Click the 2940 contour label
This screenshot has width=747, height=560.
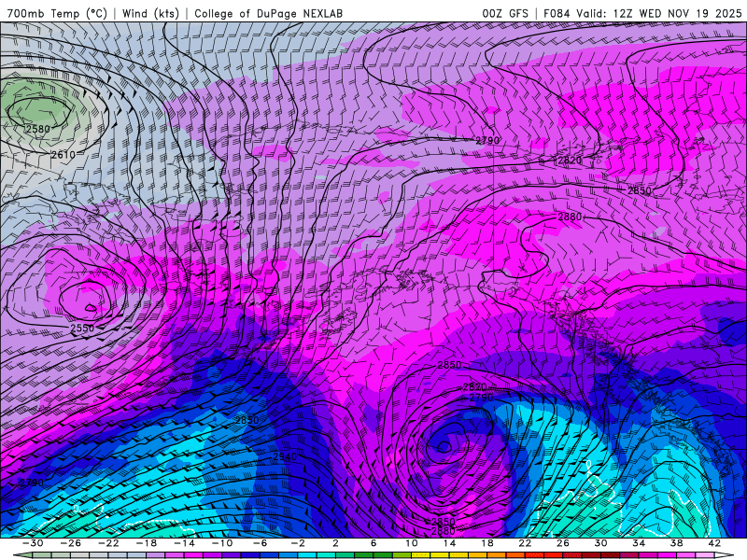[x=285, y=456]
